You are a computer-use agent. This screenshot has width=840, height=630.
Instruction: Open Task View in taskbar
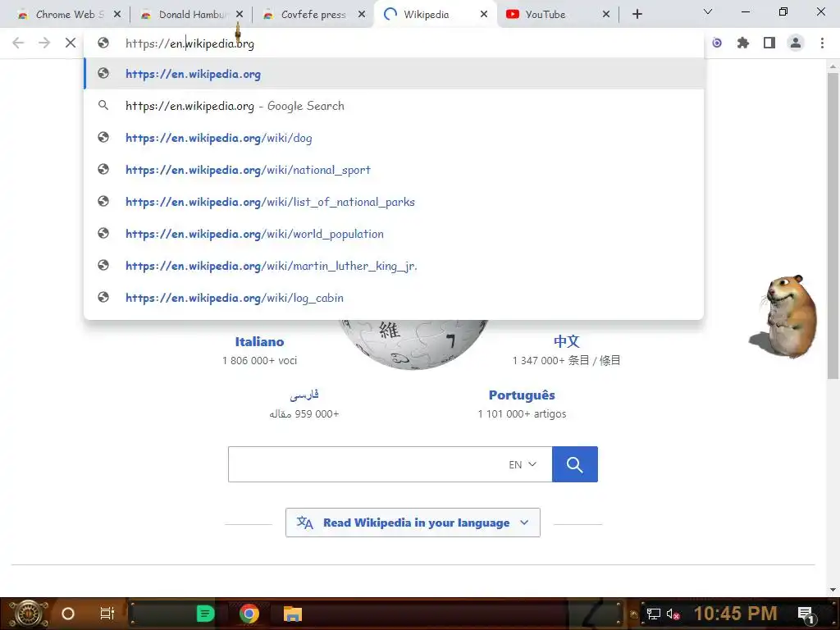click(x=107, y=614)
